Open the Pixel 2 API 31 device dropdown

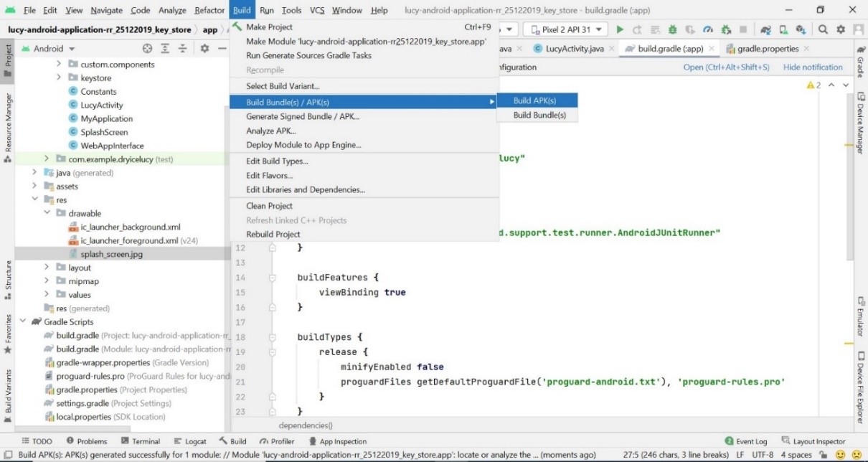565,29
